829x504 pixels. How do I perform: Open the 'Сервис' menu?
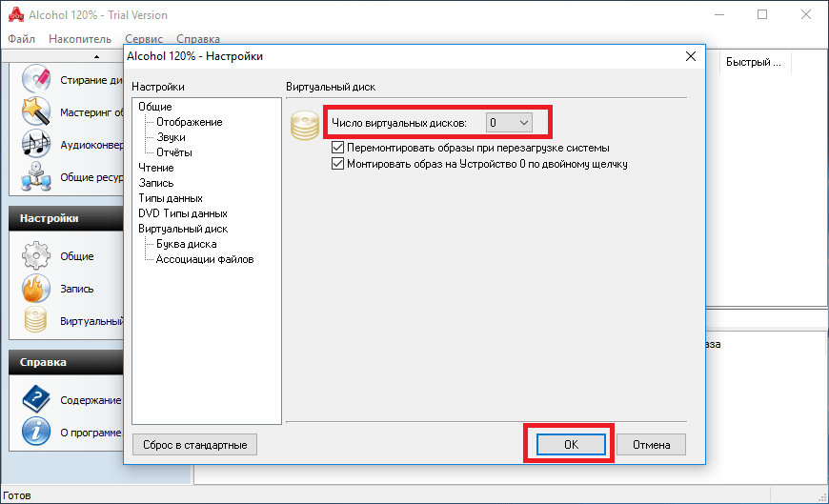click(143, 39)
